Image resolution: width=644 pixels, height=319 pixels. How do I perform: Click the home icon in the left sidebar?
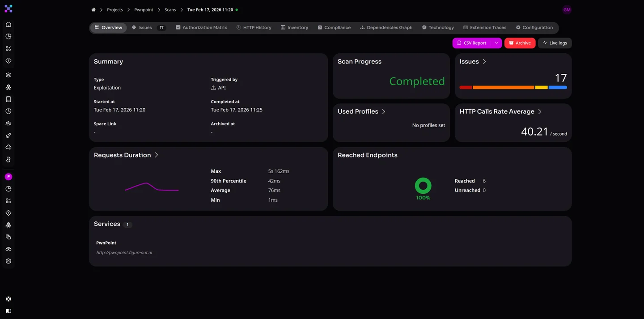(8, 25)
